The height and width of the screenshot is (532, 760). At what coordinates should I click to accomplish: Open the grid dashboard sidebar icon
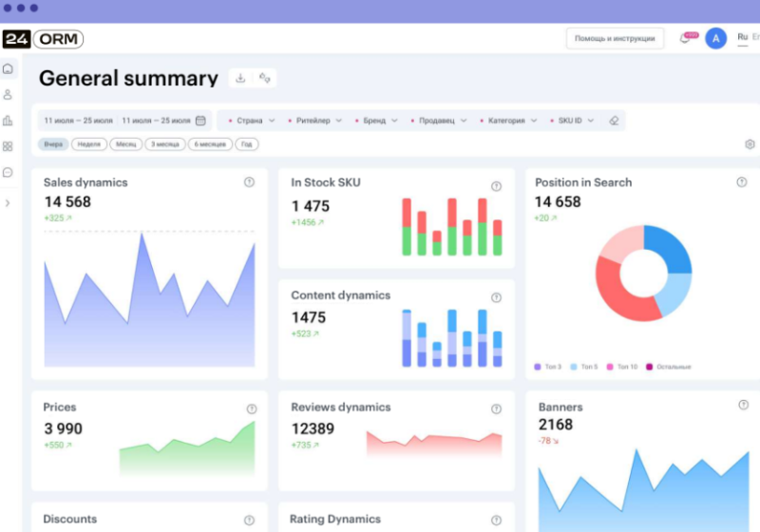(x=8, y=146)
